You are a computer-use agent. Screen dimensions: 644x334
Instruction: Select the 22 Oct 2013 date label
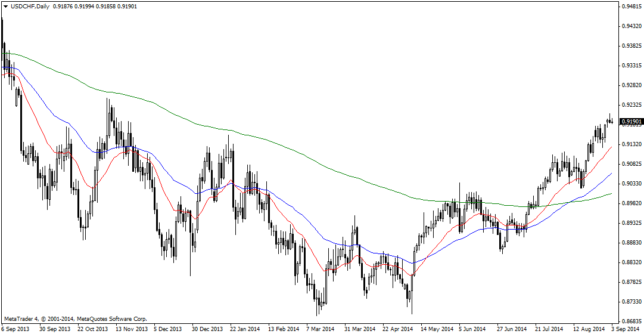click(x=93, y=329)
